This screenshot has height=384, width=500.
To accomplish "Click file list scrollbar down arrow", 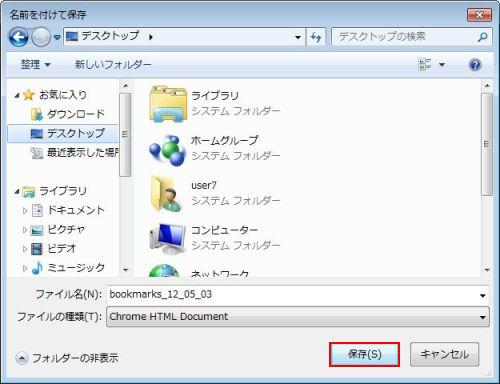I will 487,270.
